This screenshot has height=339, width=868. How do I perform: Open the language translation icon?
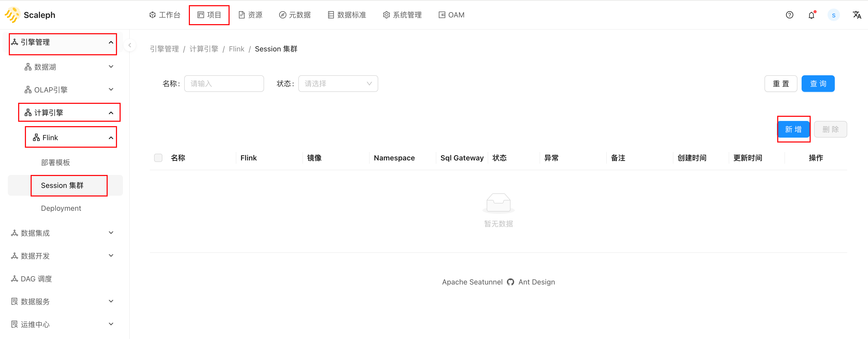coord(857,15)
